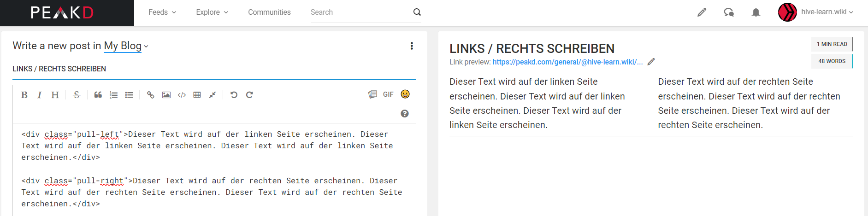Insert a blockquote
The height and width of the screenshot is (216, 868).
tap(98, 95)
